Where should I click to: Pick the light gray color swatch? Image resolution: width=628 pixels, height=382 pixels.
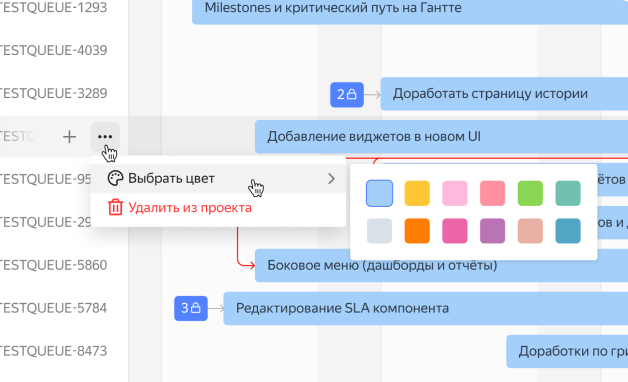click(379, 231)
